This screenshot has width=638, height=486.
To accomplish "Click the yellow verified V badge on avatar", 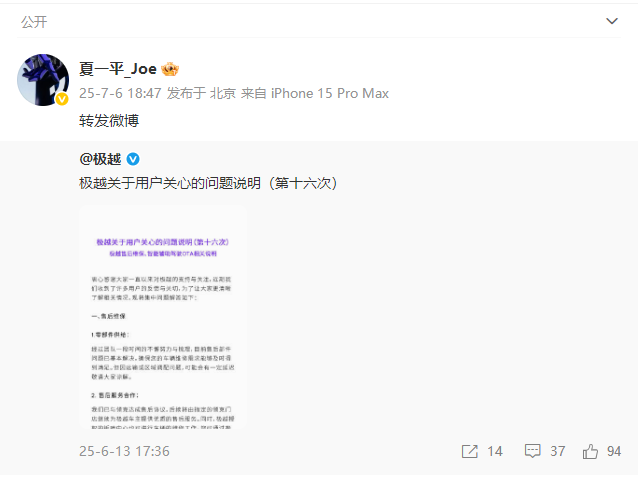I will [62, 99].
